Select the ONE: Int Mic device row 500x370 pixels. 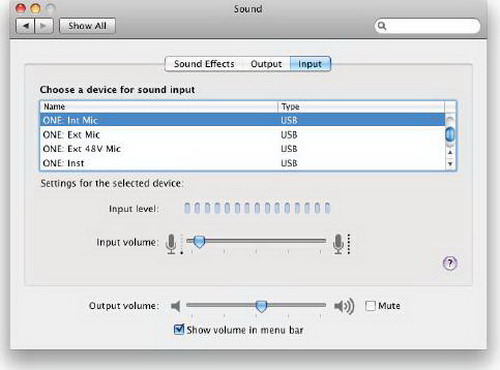(242, 120)
